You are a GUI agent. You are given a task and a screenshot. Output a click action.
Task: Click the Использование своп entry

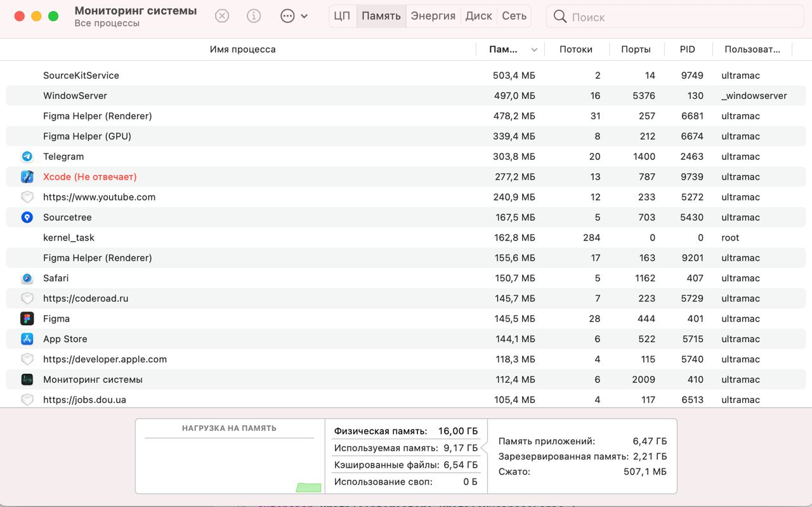[406, 482]
